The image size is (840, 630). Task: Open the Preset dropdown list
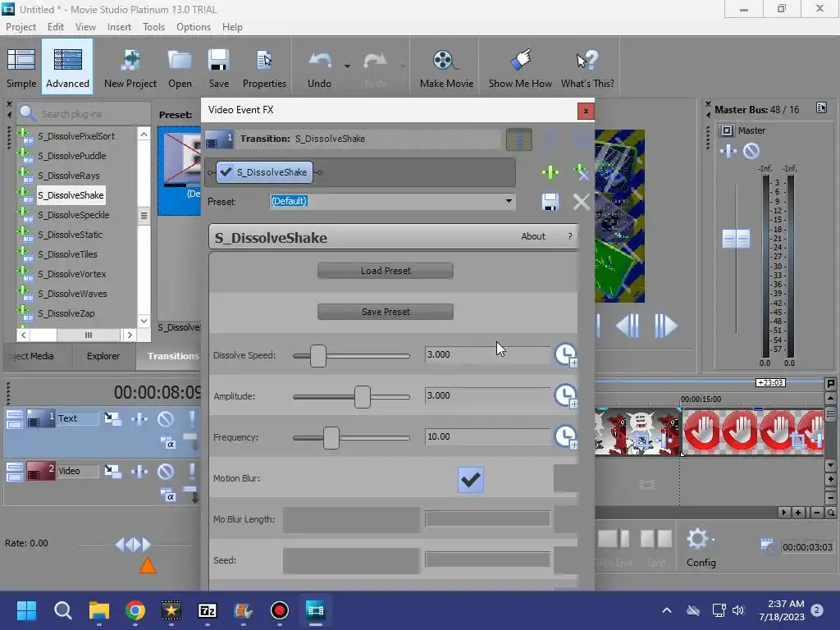point(509,202)
